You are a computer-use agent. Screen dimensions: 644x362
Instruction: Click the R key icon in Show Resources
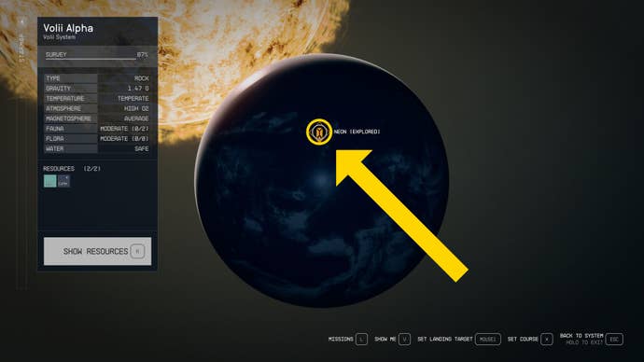click(x=137, y=251)
